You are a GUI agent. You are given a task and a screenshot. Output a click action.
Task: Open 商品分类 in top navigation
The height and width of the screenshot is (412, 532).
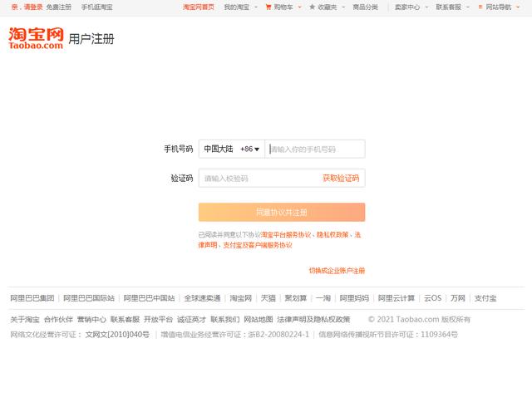(x=365, y=7)
